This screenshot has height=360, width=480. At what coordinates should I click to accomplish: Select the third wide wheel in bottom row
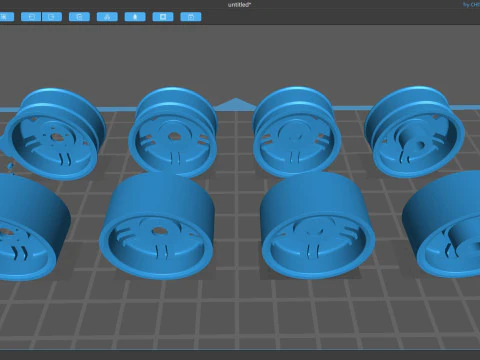click(x=317, y=226)
